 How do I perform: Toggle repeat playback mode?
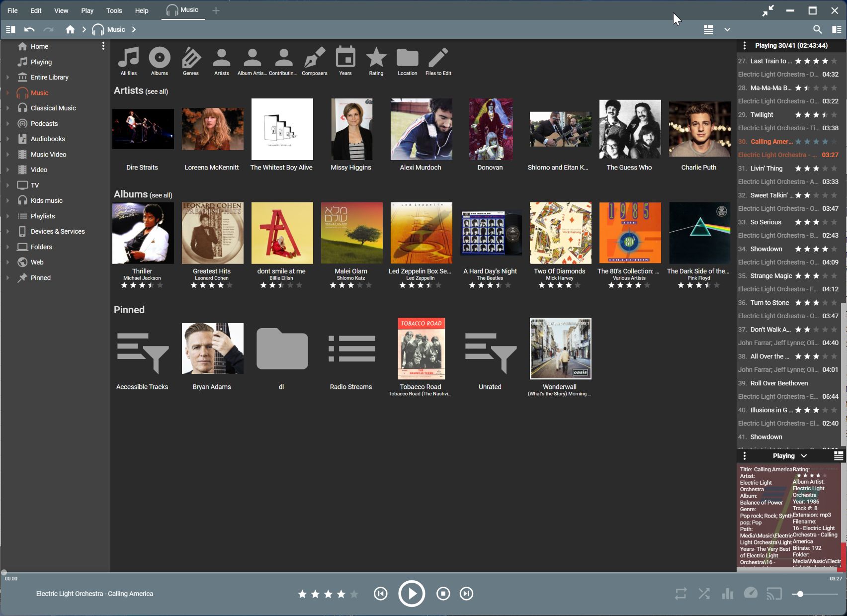(680, 594)
